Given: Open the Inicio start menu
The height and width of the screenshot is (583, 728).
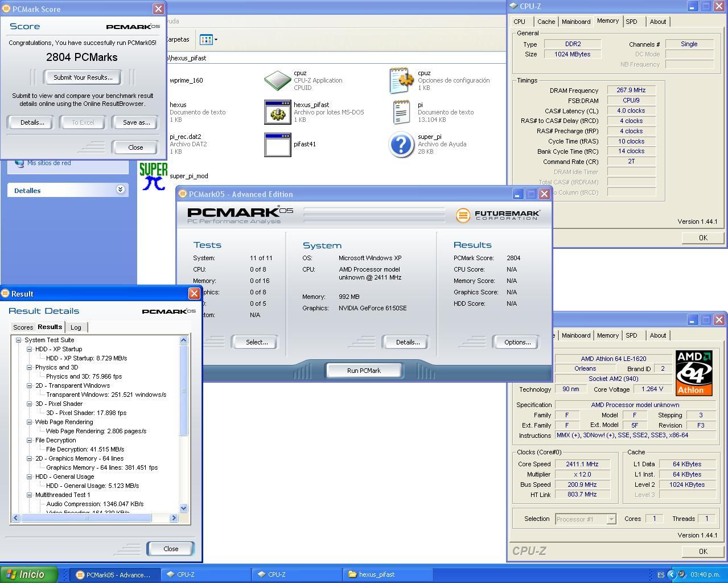Looking at the screenshot, I should (29, 574).
